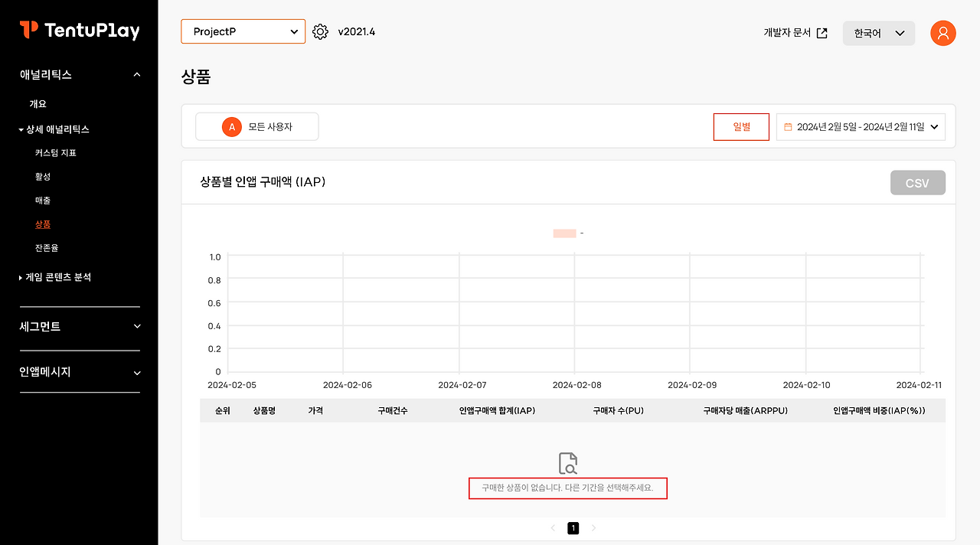Open the 개발자 문서 link
This screenshot has width=980, height=545.
click(x=787, y=33)
